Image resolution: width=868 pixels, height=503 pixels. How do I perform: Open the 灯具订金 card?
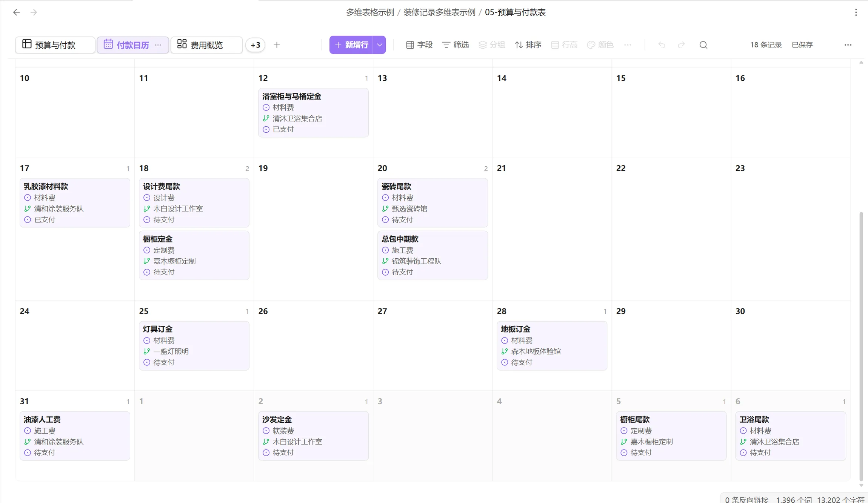point(194,345)
